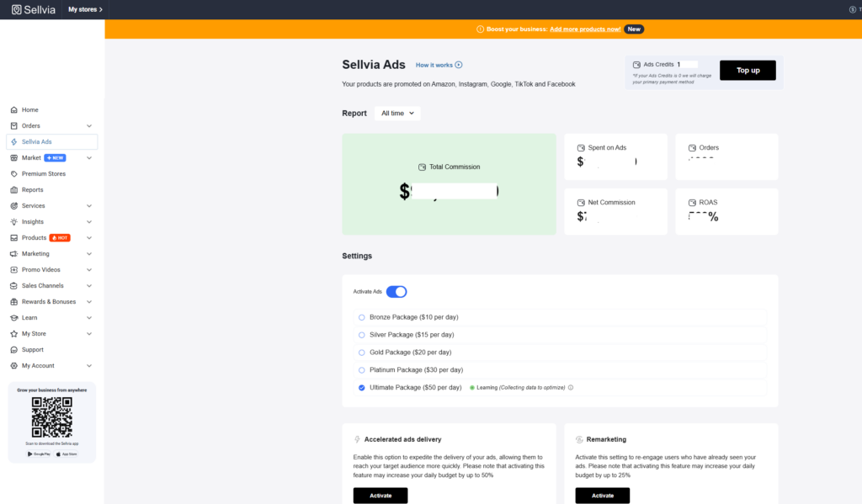Expand the Marketing menu chevron
The height and width of the screenshot is (504, 862).
89,253
